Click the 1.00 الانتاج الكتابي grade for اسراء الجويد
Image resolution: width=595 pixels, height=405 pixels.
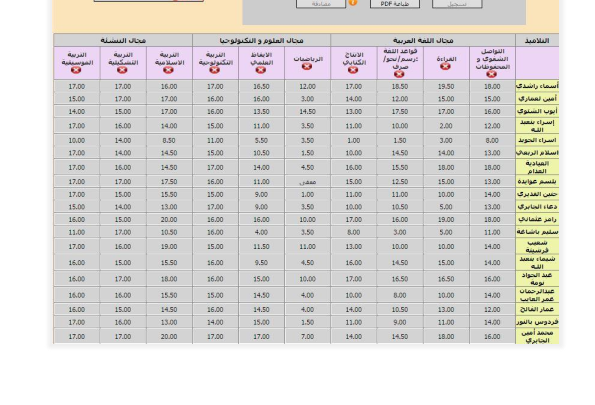tap(354, 140)
